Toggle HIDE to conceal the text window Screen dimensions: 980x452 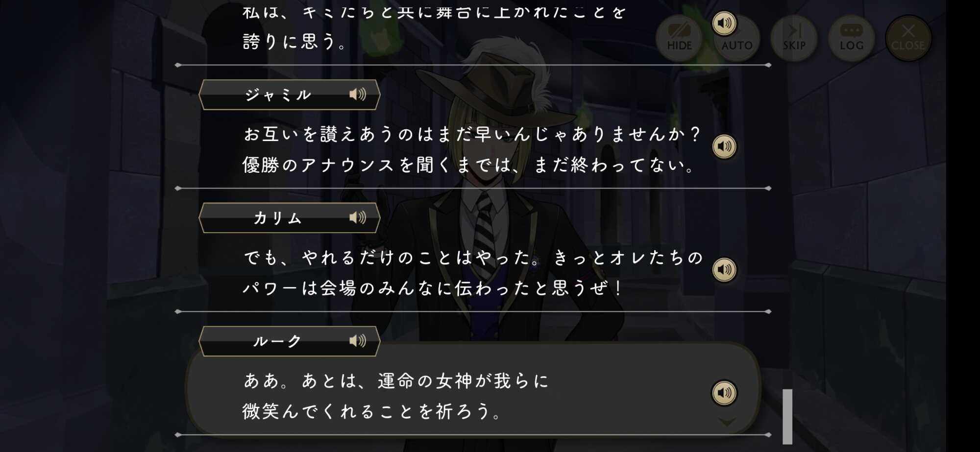tap(679, 38)
